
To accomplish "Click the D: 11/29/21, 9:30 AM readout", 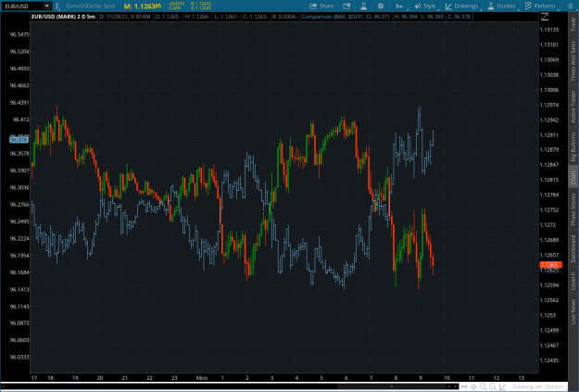I will pyautogui.click(x=125, y=17).
